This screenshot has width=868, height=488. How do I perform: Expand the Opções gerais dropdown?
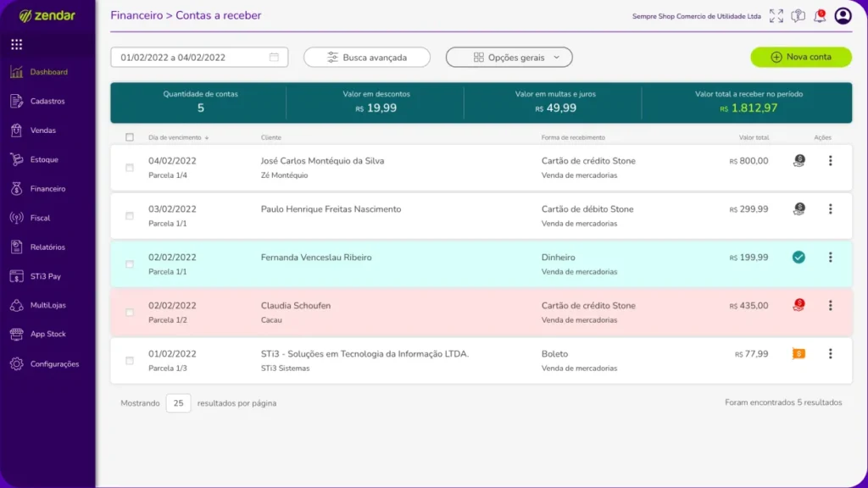pos(509,57)
